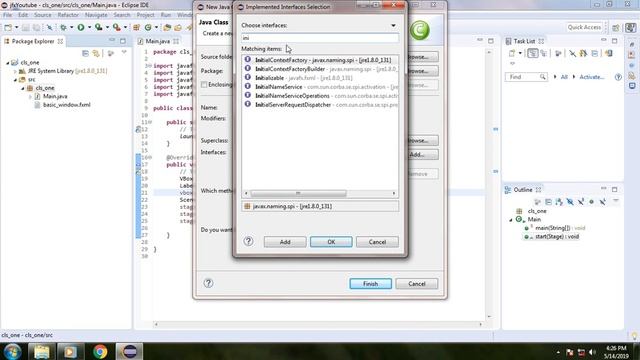Toggle Link with Editor in Package Explorer
The image size is (640, 360).
pos(96,53)
